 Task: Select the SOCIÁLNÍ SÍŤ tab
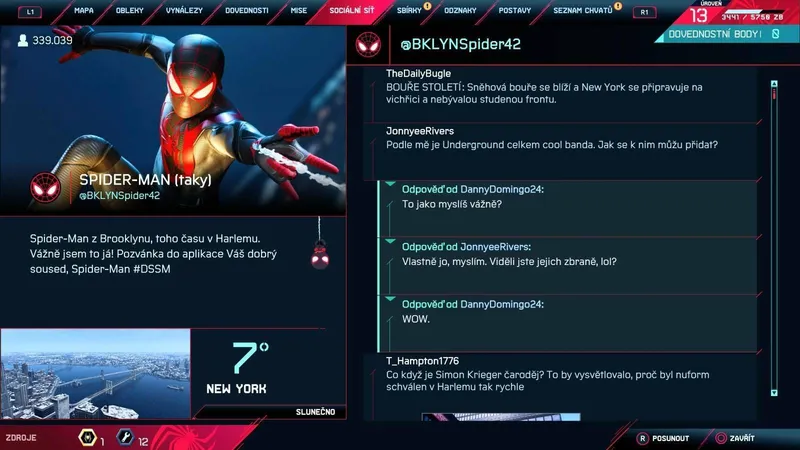coord(352,10)
